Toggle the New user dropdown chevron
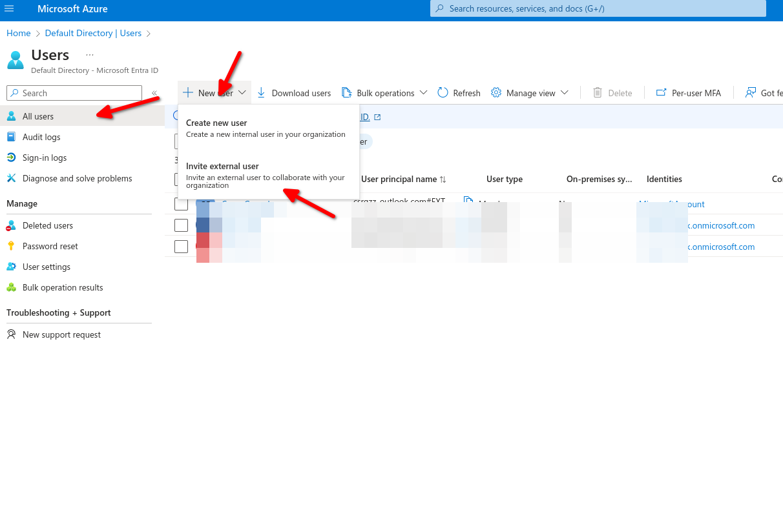 (242, 93)
